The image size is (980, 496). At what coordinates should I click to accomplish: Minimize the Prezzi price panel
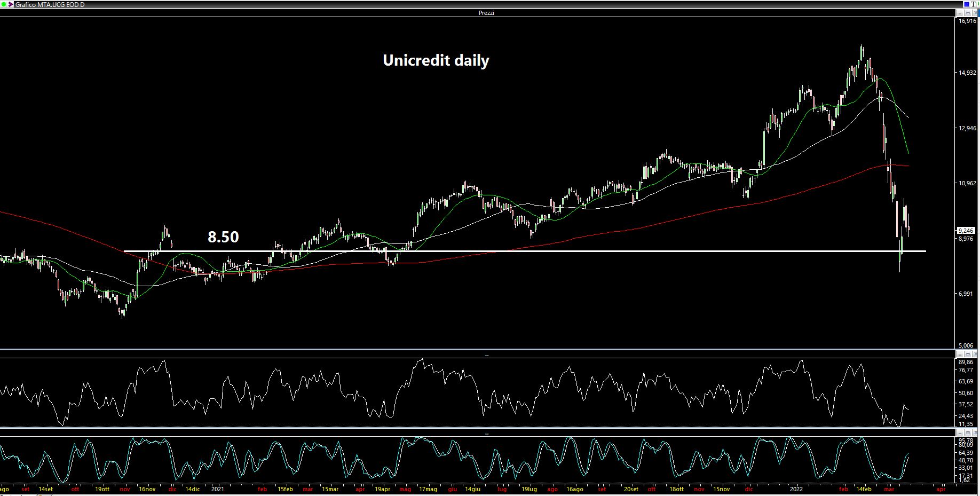tap(960, 13)
